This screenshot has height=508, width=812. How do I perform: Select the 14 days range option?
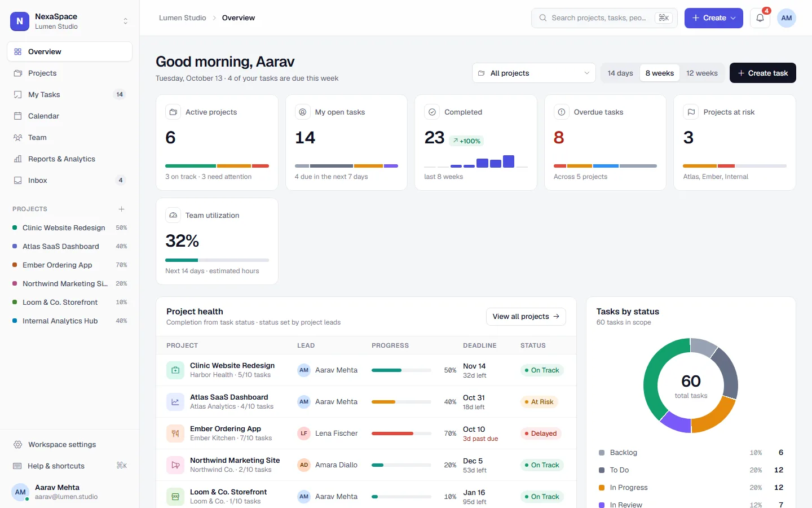(x=620, y=73)
